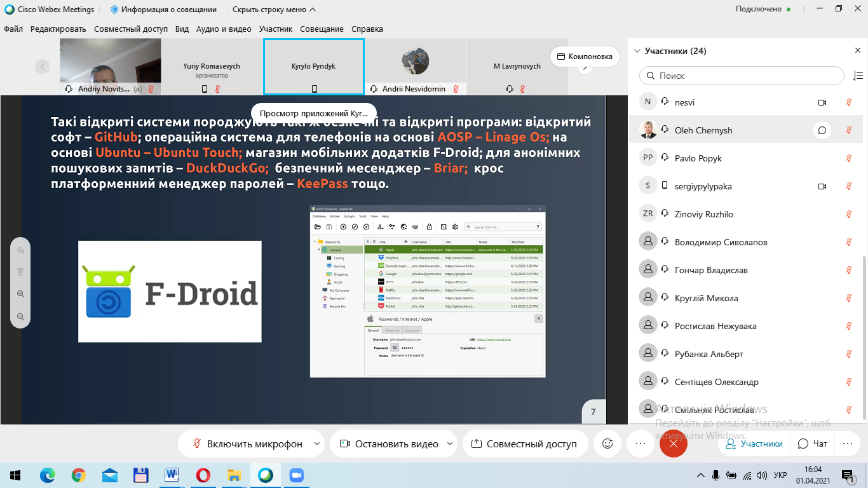The width and height of the screenshot is (868, 488).
Task: Zoom in on shared content
Action: 20,294
